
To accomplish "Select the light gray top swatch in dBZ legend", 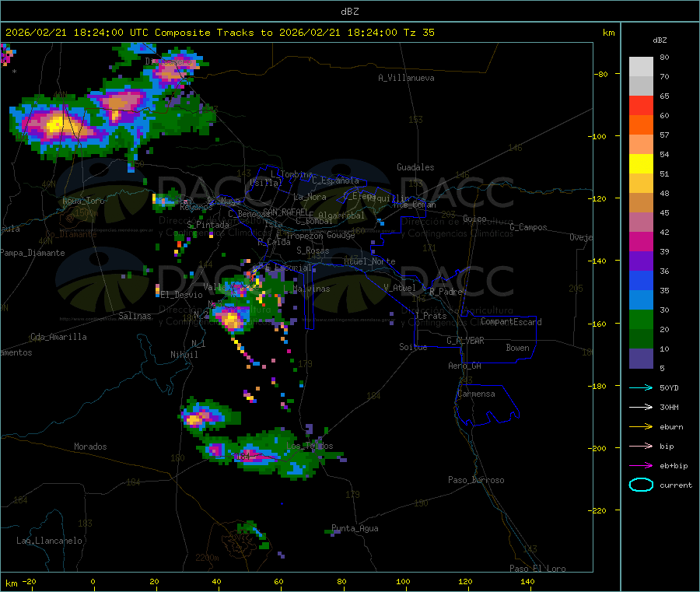I will click(641, 67).
